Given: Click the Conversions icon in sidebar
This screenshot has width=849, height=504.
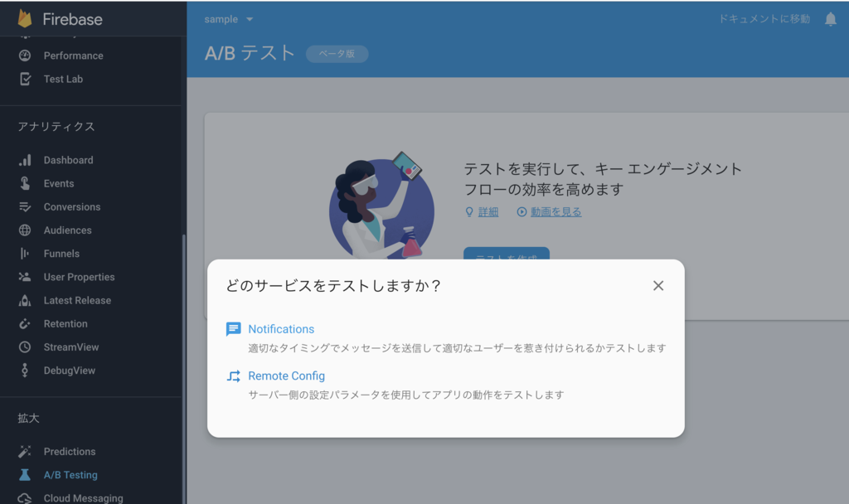Looking at the screenshot, I should pyautogui.click(x=25, y=206).
